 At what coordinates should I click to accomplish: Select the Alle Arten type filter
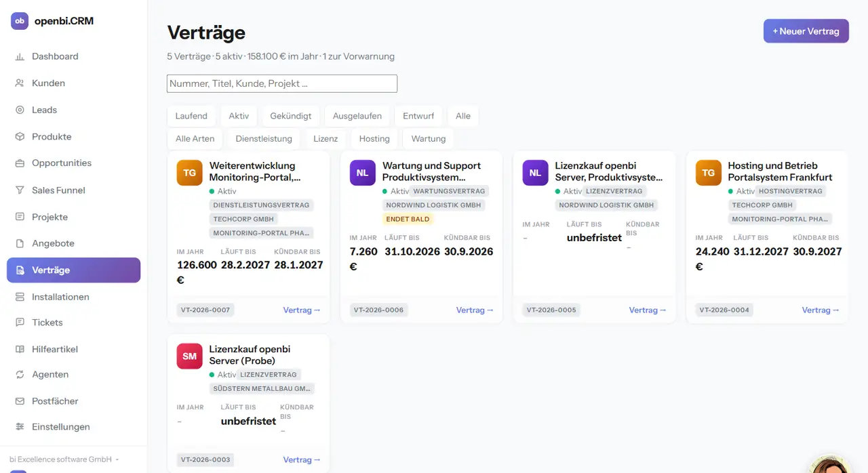click(x=195, y=139)
